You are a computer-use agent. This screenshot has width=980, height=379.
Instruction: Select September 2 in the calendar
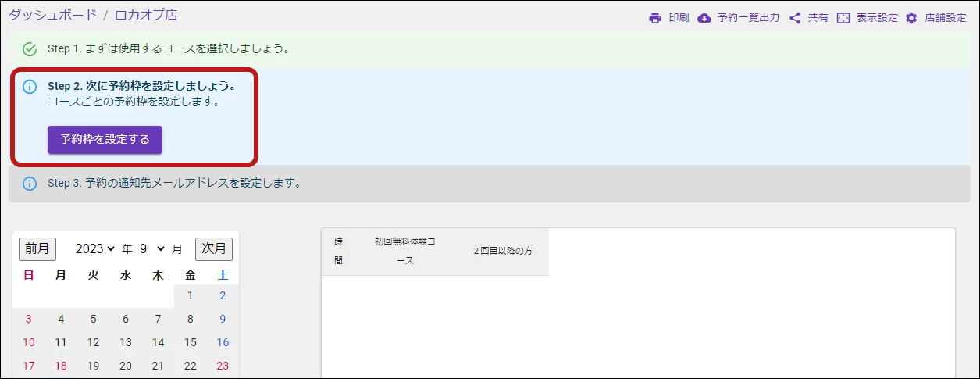tap(223, 295)
